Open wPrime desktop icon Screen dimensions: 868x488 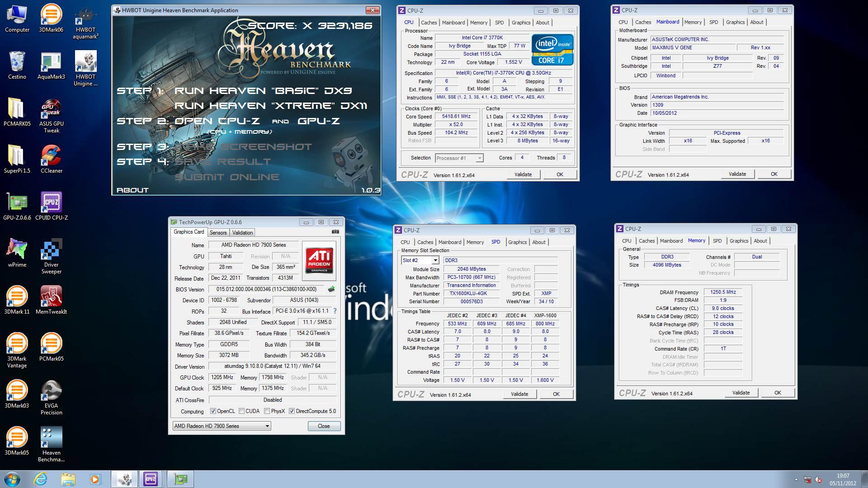click(x=17, y=253)
